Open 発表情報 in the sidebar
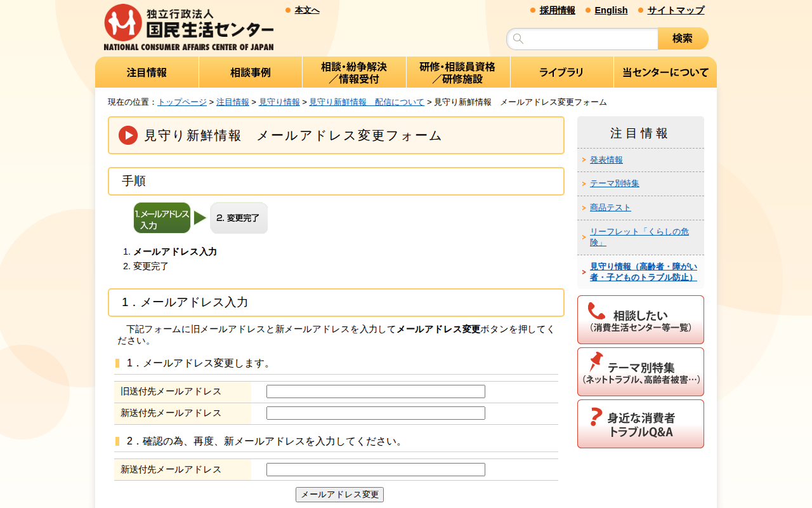812x508 pixels. pos(606,160)
